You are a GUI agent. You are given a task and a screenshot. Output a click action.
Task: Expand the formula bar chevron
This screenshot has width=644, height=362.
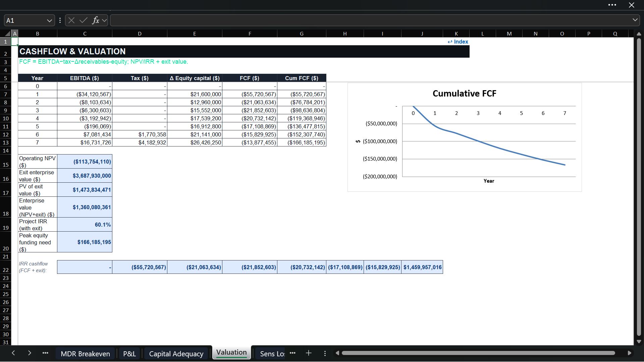[x=635, y=20]
